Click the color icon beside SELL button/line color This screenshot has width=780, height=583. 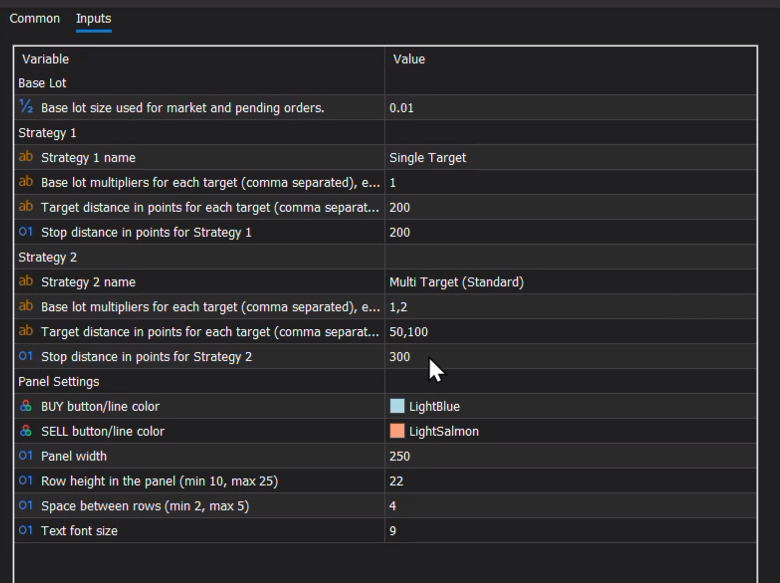tap(26, 432)
